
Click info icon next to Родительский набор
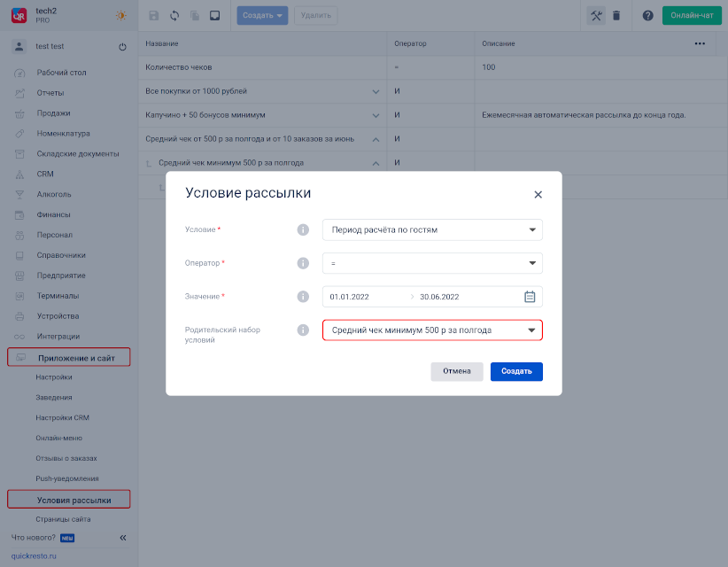[303, 330]
